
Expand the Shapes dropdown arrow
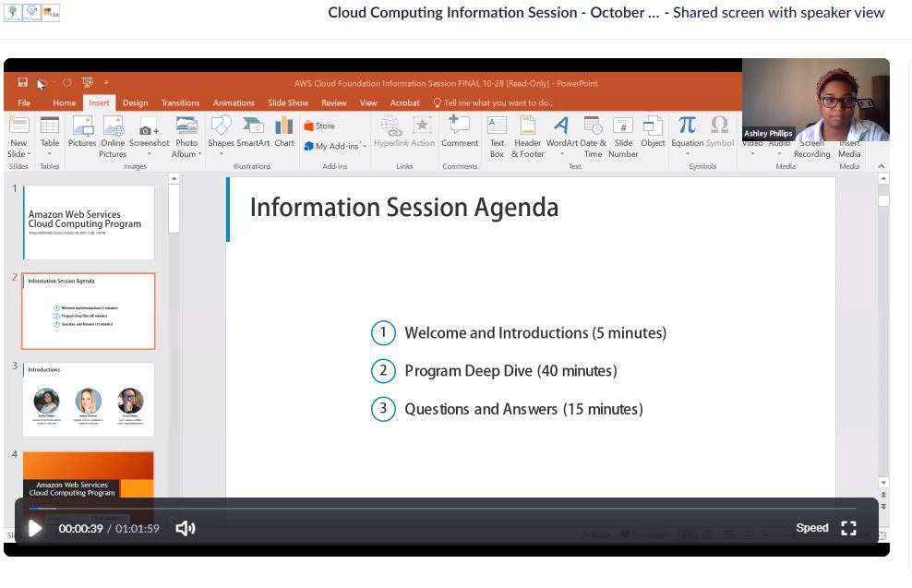click(221, 154)
